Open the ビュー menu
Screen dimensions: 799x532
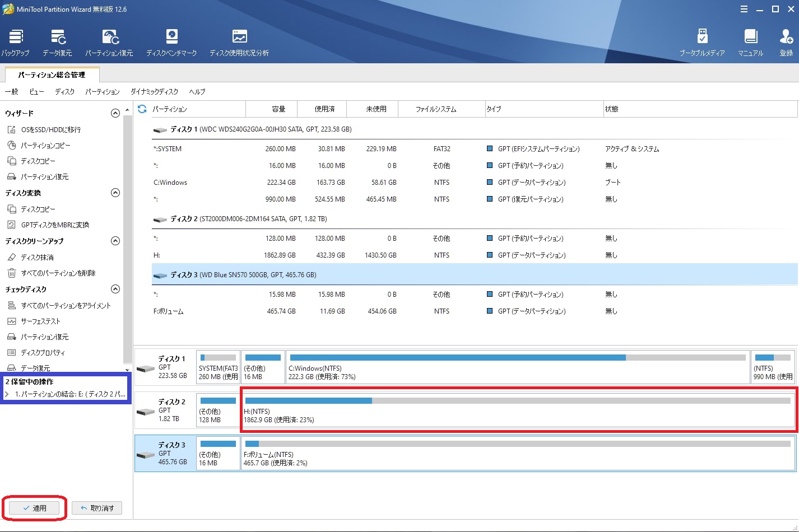36,92
